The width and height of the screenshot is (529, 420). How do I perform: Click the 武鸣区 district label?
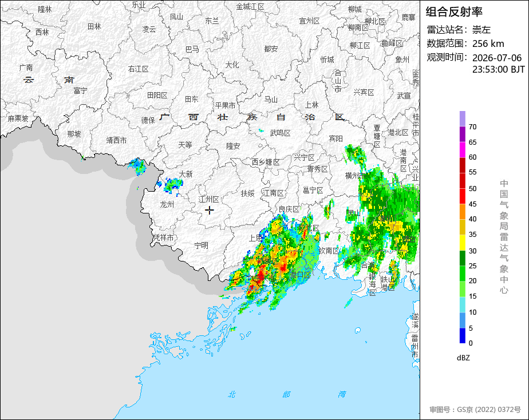click(x=280, y=133)
